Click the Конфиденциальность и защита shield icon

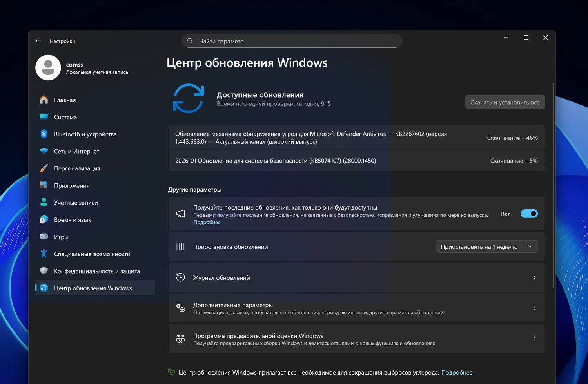(x=44, y=271)
